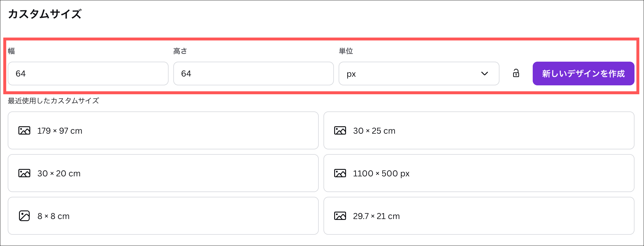This screenshot has width=644, height=246.
Task: Click the image icon beside 29.7 × 21 cm
Action: (x=340, y=216)
